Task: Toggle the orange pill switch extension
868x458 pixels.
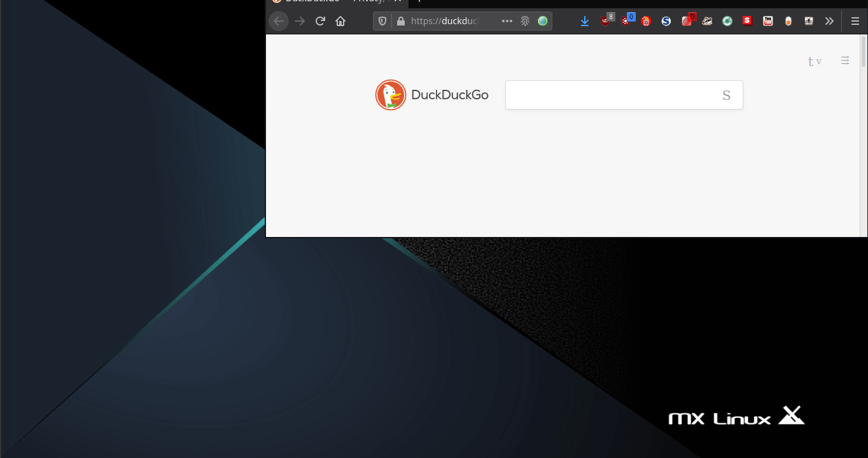Action: pos(788,21)
